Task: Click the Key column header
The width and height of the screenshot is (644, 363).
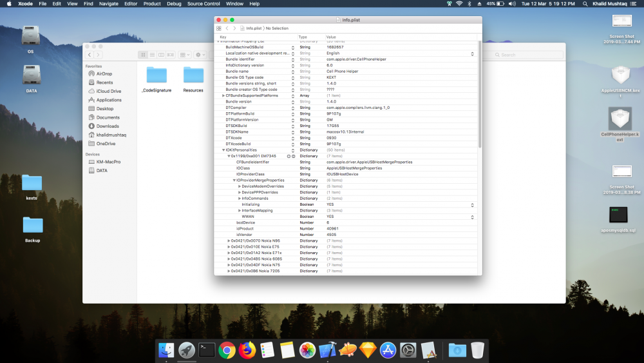Action: 223,37
